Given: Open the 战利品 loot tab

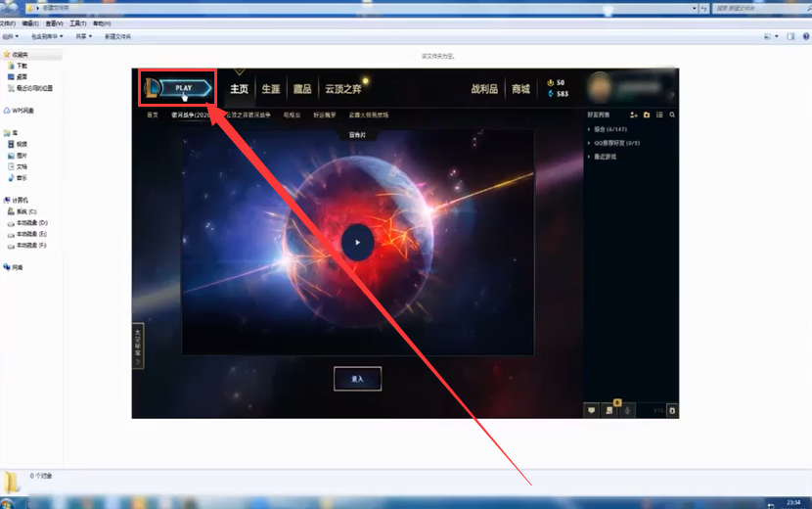Looking at the screenshot, I should [x=484, y=89].
